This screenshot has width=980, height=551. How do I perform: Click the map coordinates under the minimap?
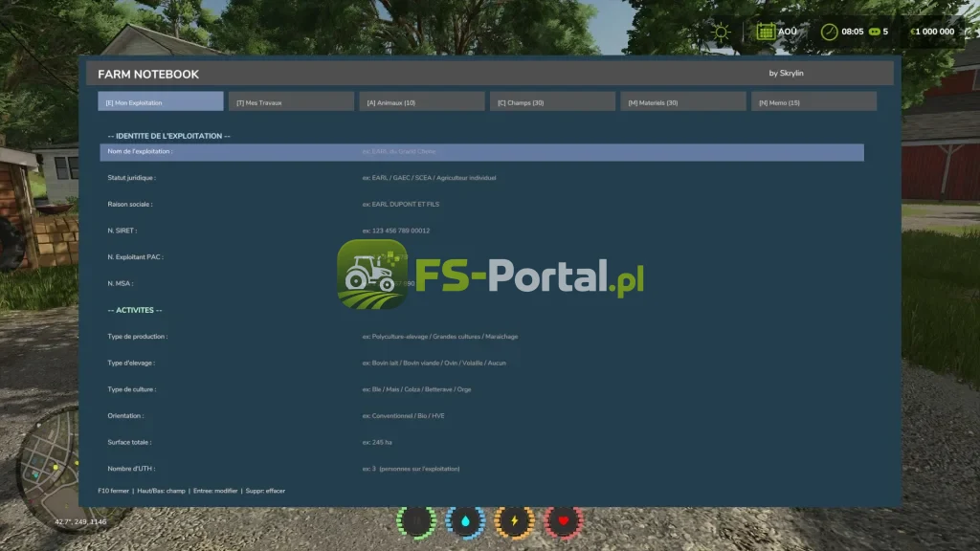coord(80,521)
